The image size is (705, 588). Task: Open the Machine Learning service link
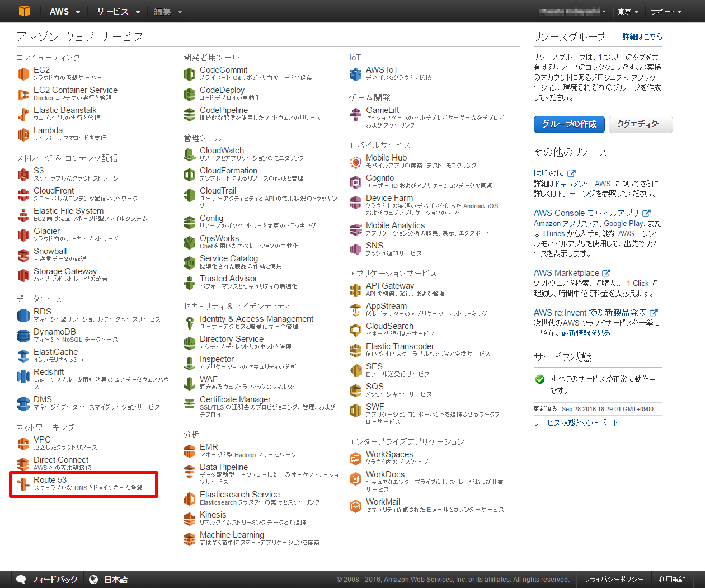[232, 535]
